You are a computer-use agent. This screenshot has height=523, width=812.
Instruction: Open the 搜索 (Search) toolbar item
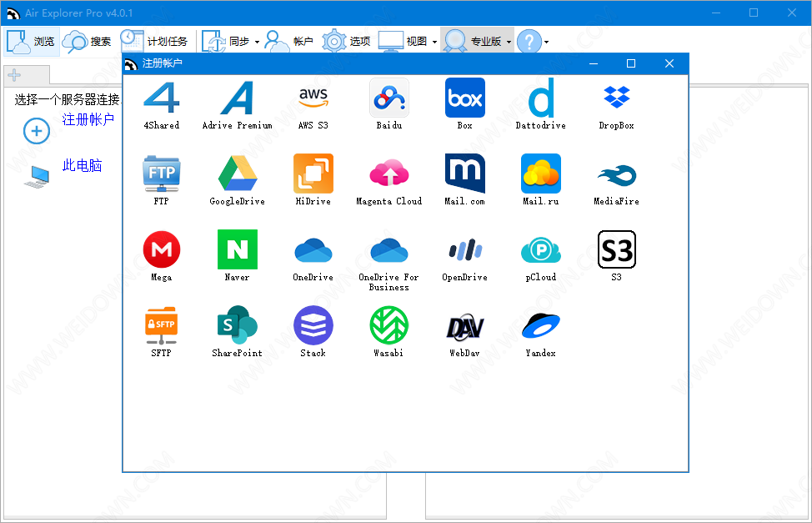(x=88, y=41)
